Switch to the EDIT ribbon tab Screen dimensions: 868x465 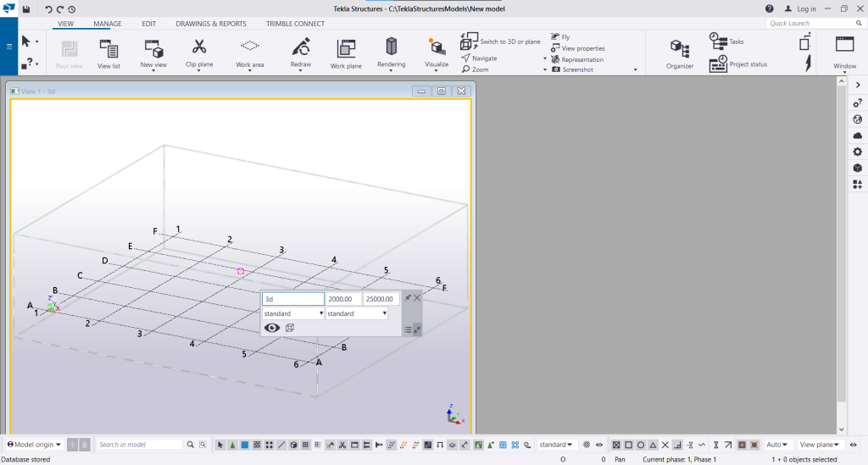click(148, 24)
